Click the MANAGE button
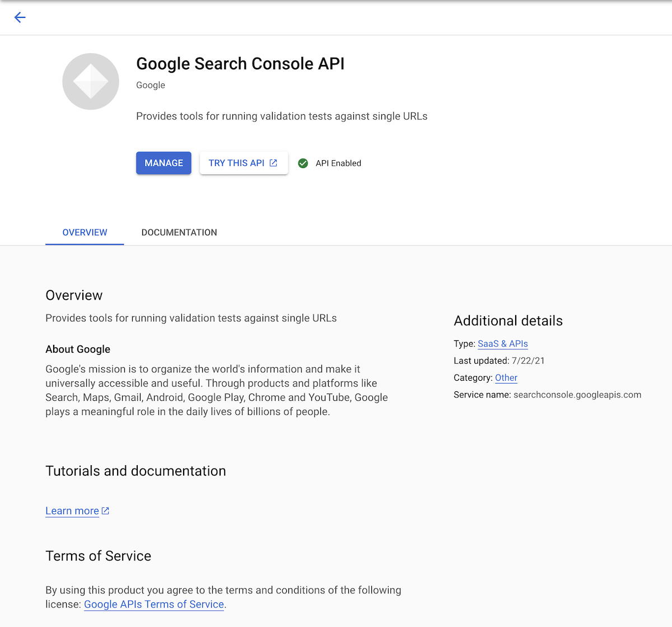 (164, 163)
